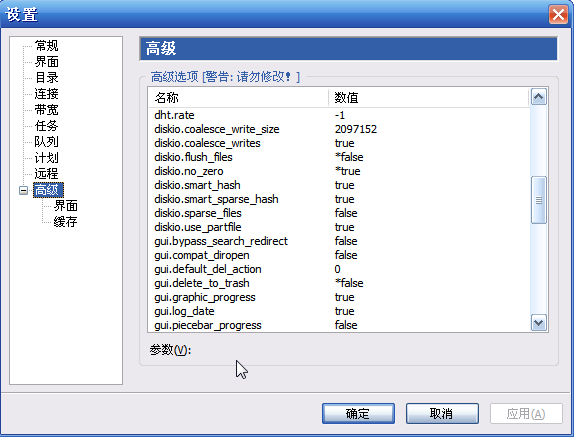Select the 远程 category
Image resolution: width=574 pixels, height=437 pixels.
click(x=46, y=174)
